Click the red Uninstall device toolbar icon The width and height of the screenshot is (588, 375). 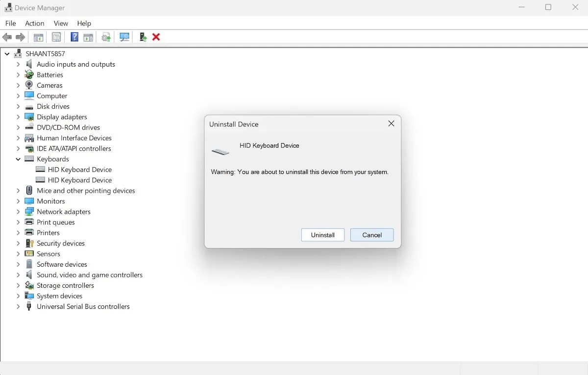156,37
